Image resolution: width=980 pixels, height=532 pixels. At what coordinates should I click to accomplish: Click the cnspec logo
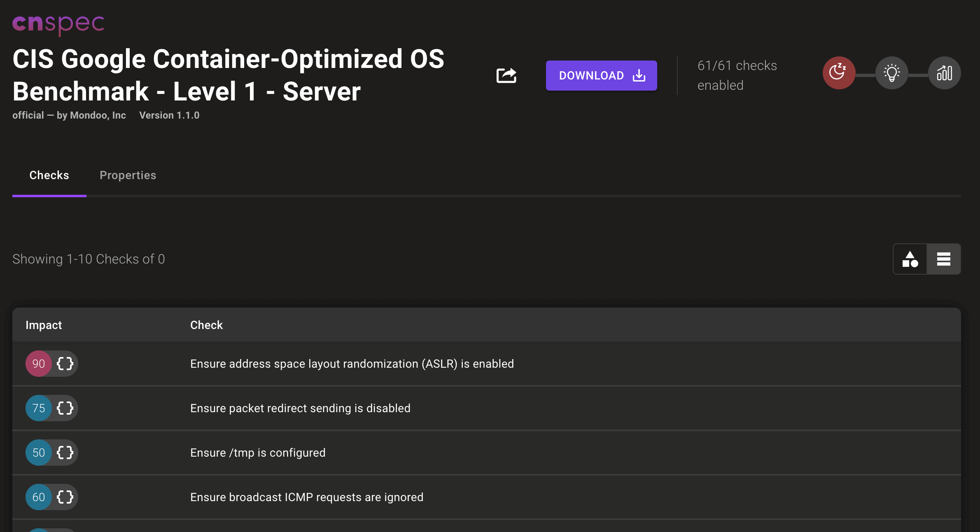58,24
